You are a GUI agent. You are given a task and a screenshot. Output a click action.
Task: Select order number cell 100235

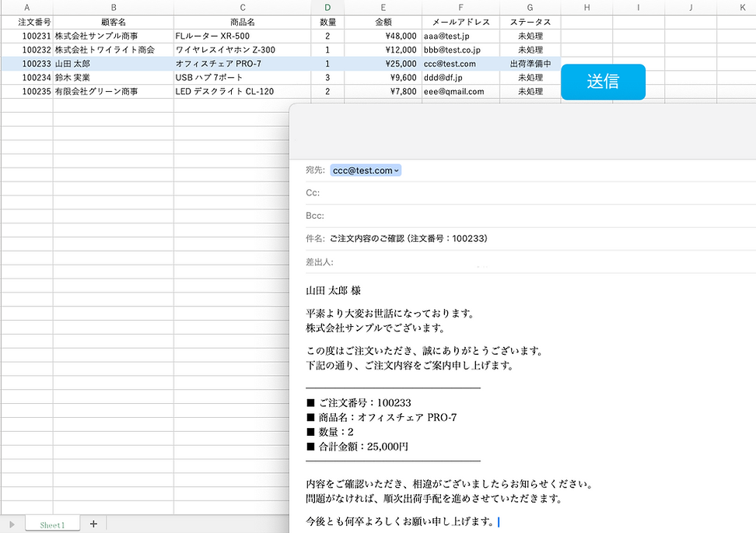[27, 92]
